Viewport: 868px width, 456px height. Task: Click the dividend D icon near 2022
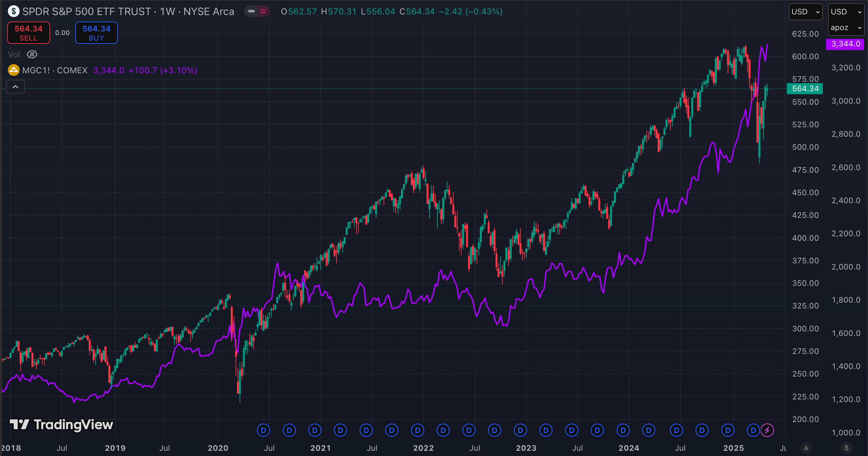(418, 430)
